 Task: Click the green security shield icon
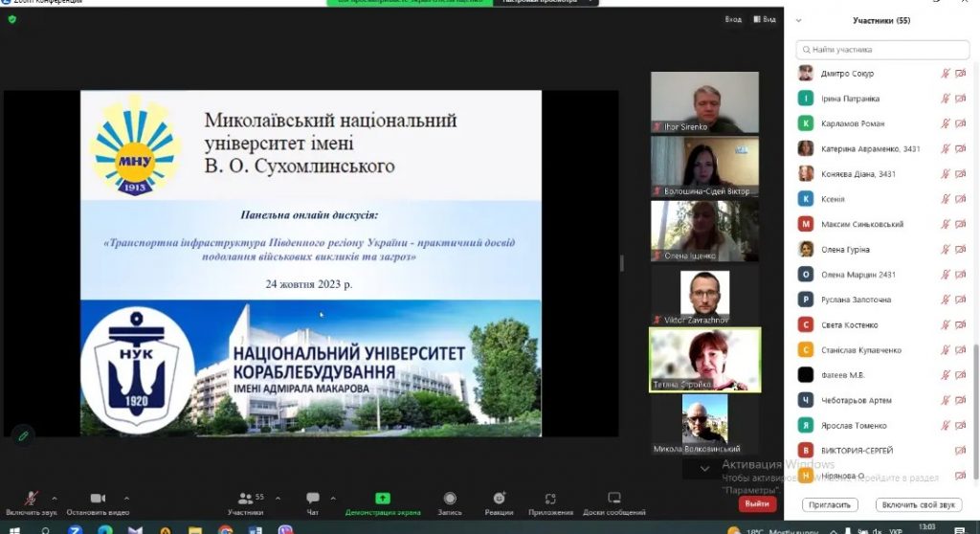tap(12, 19)
